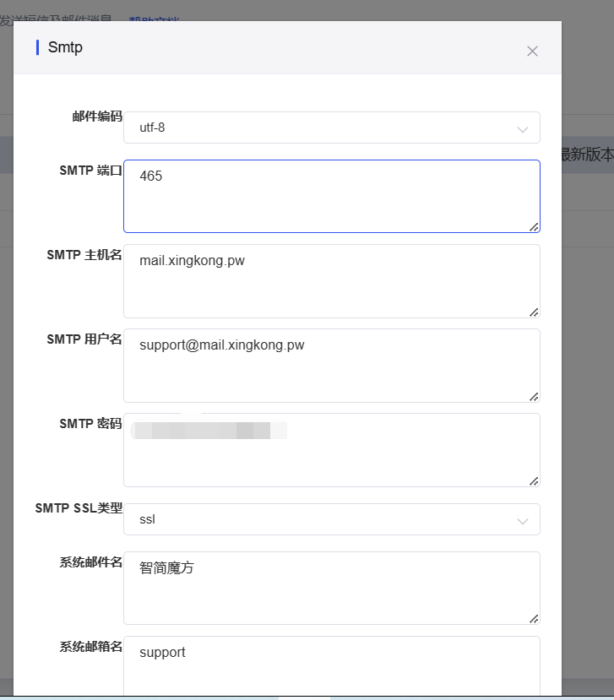614x700 pixels.
Task: Expand the 邮件编码 dropdown chevron arrow
Action: coord(523,129)
